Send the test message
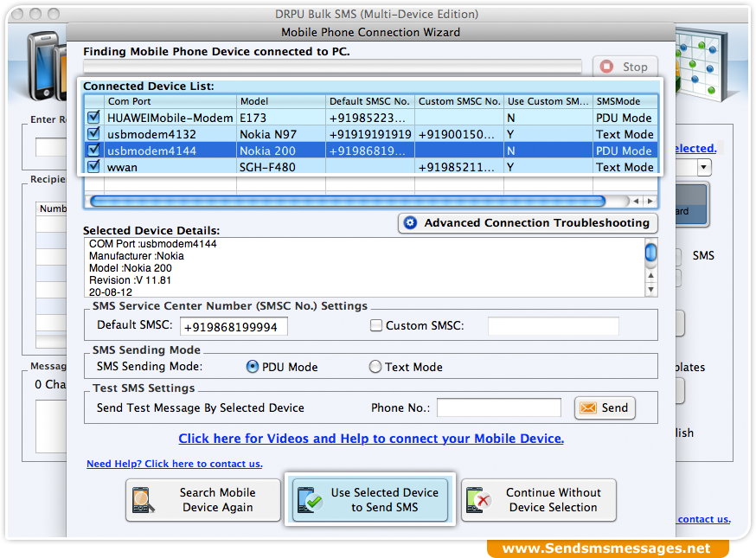Screen dimensions: 756x558 (x=605, y=408)
